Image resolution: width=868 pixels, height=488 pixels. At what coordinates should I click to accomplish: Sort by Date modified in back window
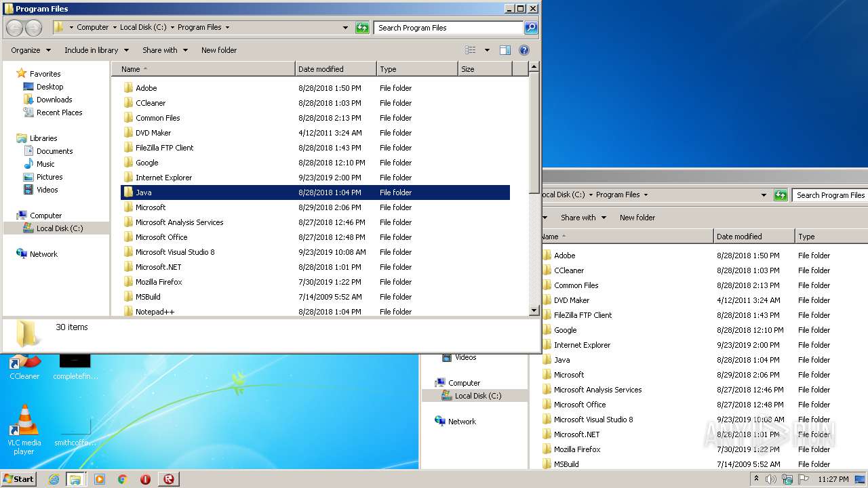coord(754,237)
